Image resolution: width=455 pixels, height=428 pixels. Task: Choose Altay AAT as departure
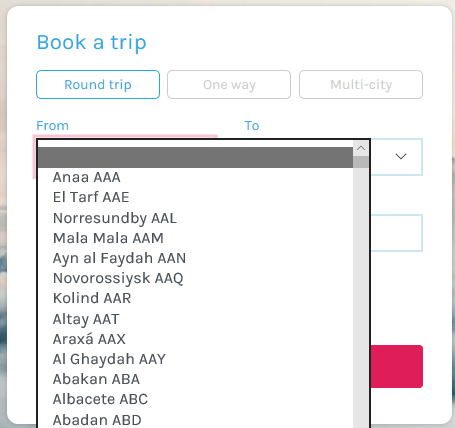pyautogui.click(x=195, y=319)
